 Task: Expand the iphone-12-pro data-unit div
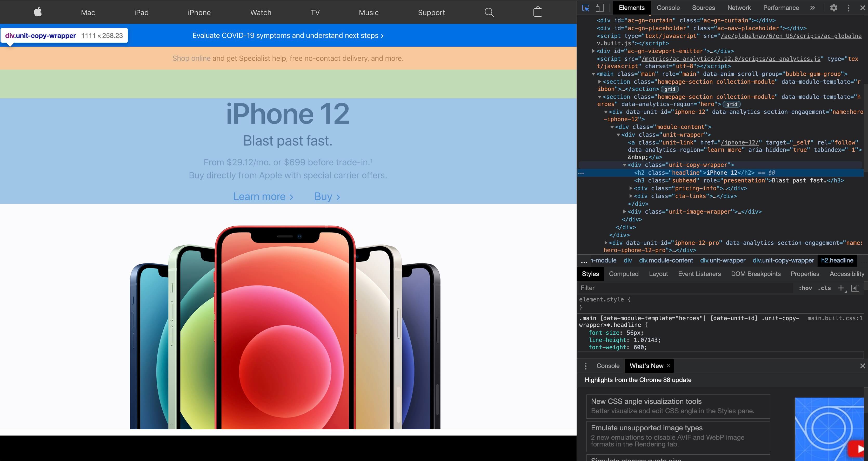[x=606, y=242]
